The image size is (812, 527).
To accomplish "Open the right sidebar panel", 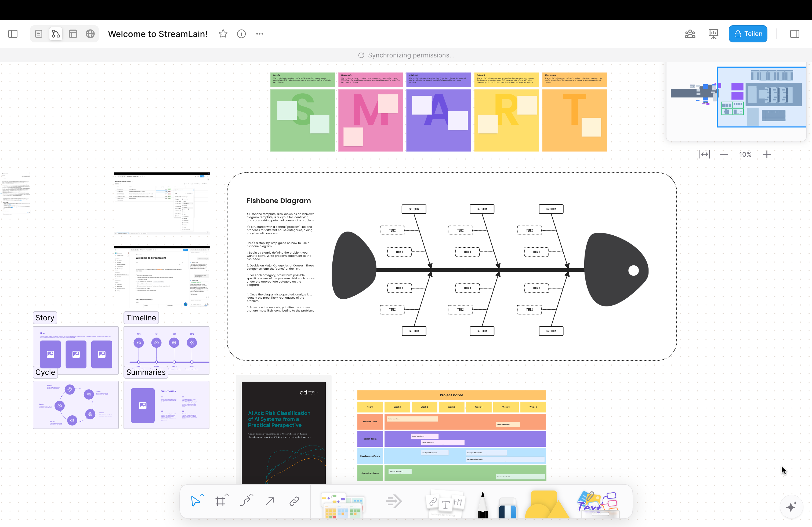I will pyautogui.click(x=795, y=34).
